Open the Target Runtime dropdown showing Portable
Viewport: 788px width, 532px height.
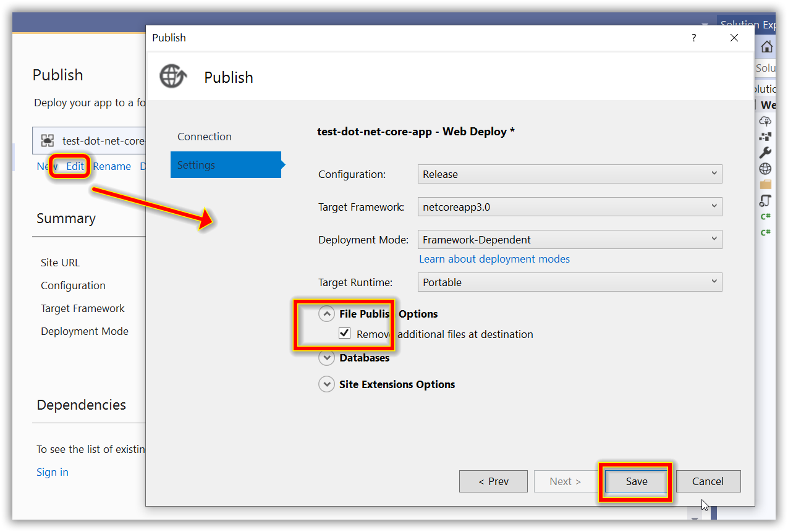pyautogui.click(x=570, y=282)
